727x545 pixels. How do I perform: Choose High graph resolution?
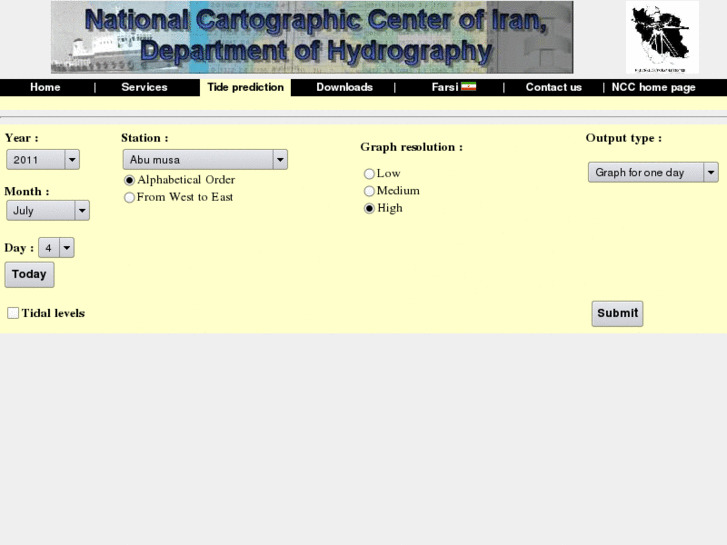click(x=369, y=209)
